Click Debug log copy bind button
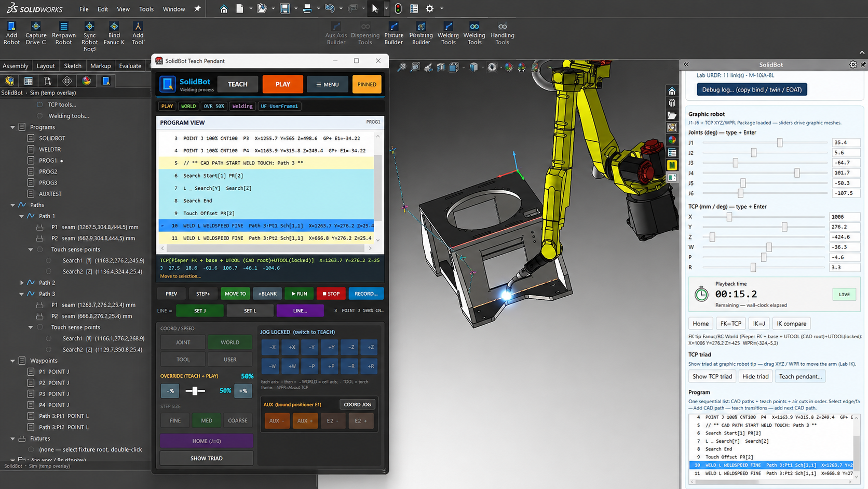The image size is (868, 489). point(752,89)
